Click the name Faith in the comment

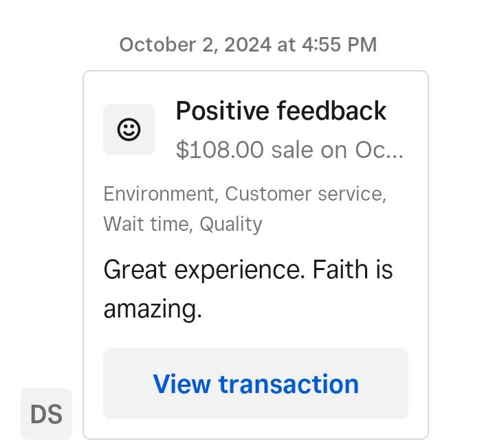click(x=340, y=269)
